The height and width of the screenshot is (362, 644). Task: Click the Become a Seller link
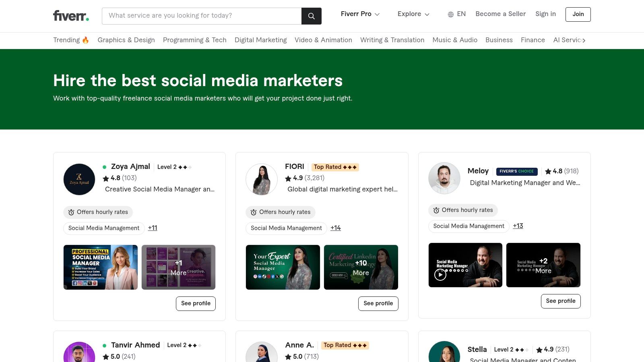pos(500,14)
